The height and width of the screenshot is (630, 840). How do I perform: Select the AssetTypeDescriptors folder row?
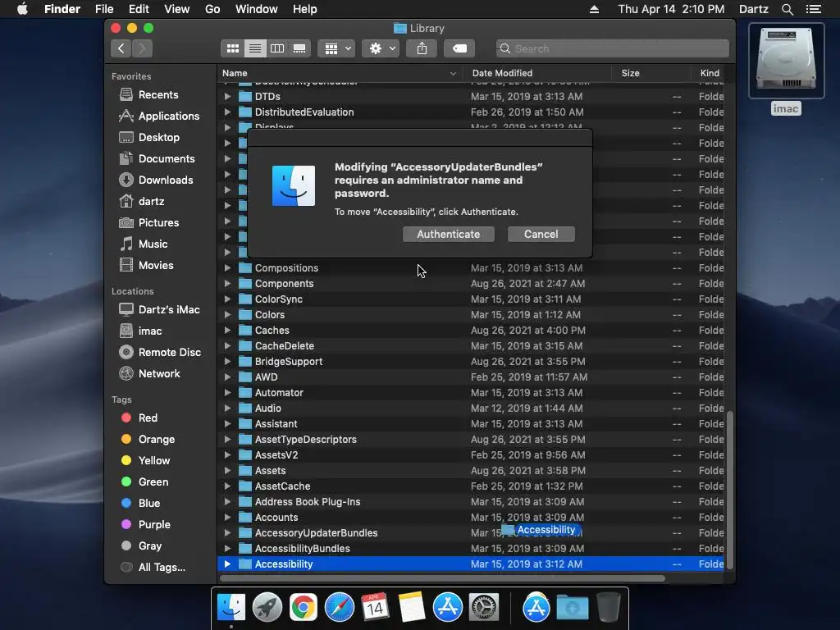tap(470, 440)
